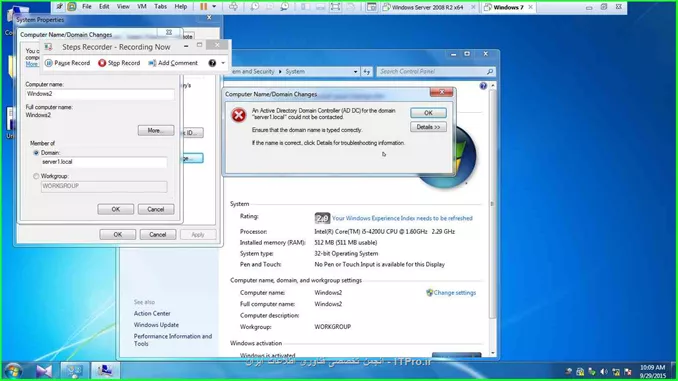Click OK in Computer Name/Domain Changes window
The image size is (678, 381).
[x=115, y=209]
